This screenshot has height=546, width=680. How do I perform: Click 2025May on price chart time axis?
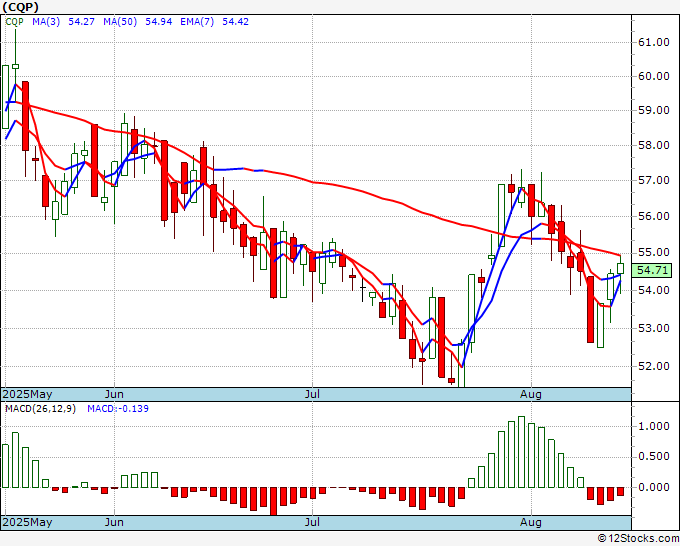click(27, 394)
